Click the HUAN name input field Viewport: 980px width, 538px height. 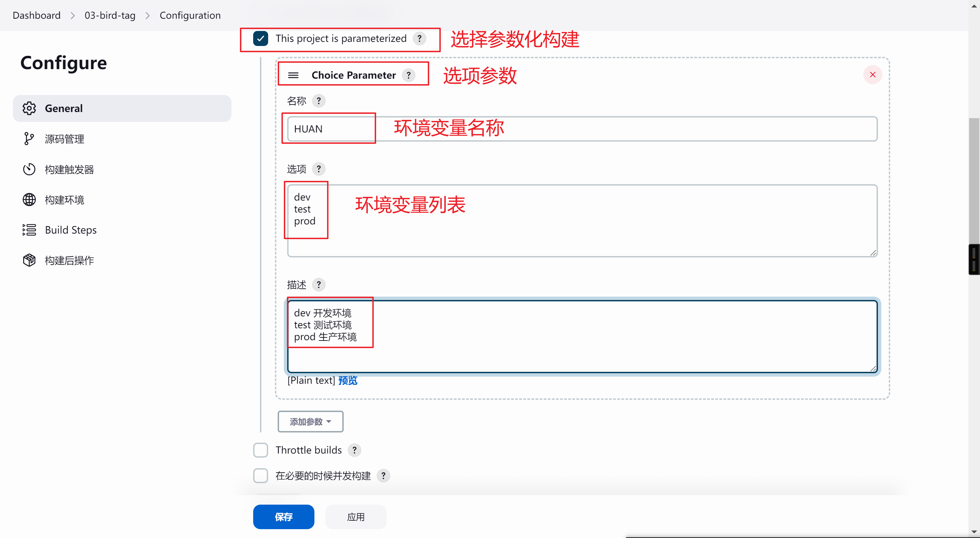click(x=582, y=129)
